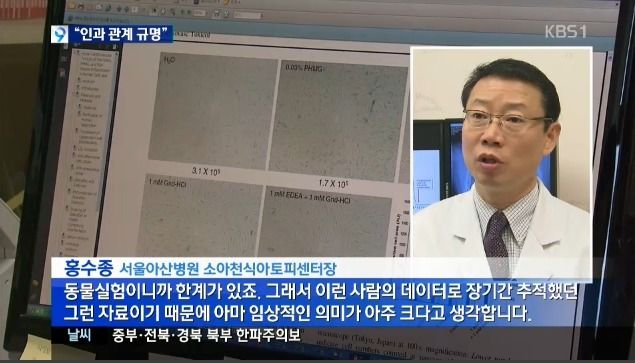The width and height of the screenshot is (635, 363).
Task: Click the subtitle line starting "그런 자료이기"
Action: click(x=297, y=313)
